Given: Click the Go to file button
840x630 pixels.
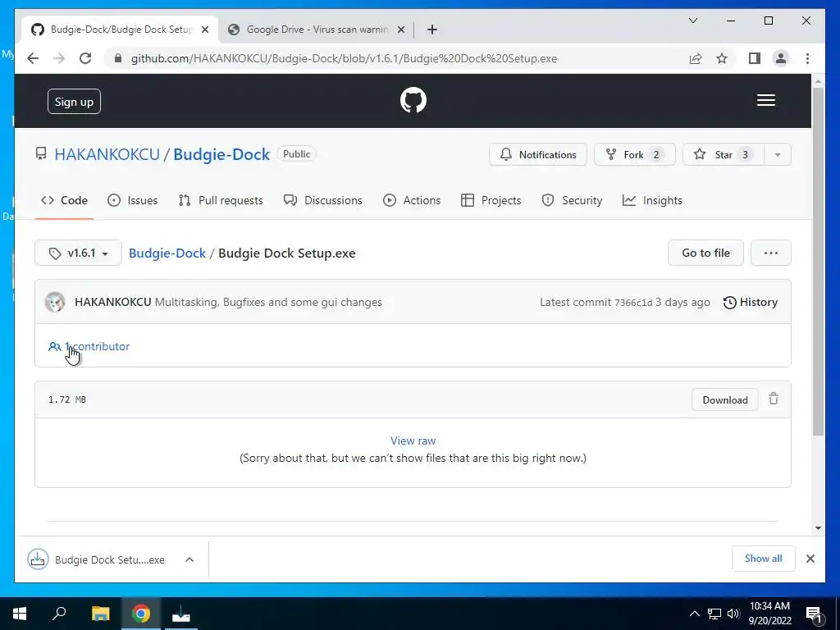Looking at the screenshot, I should coord(705,253).
